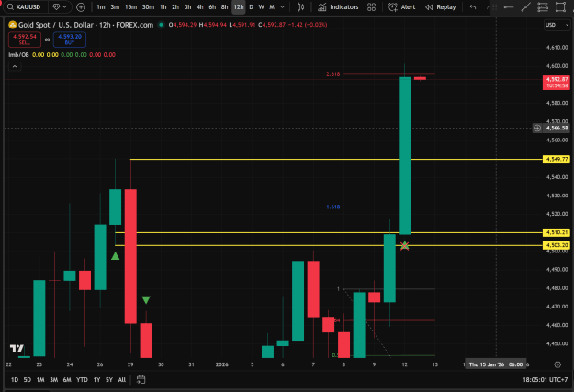Create a new Alert
The image size is (574, 392).
[x=402, y=7]
